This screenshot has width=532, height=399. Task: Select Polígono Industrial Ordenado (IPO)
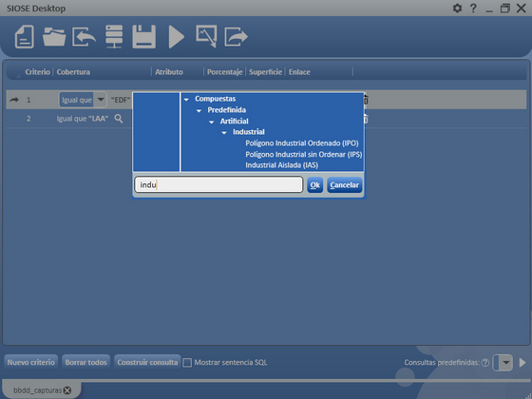[302, 143]
